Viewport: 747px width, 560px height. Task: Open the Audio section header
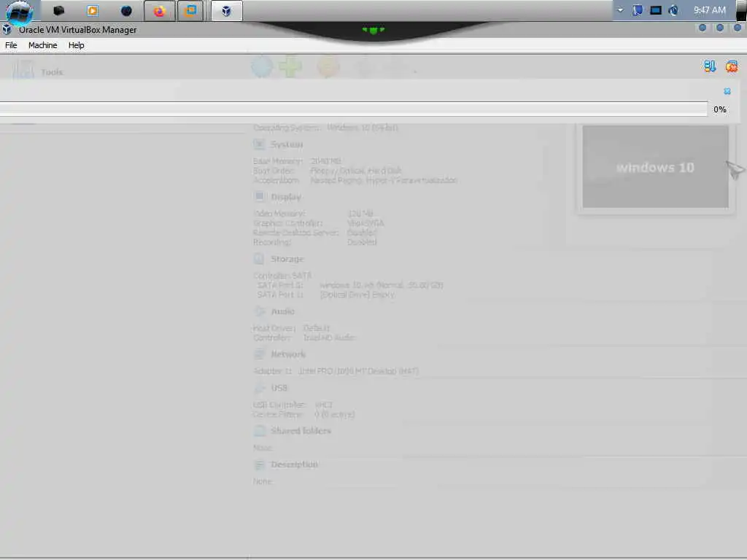pos(282,311)
